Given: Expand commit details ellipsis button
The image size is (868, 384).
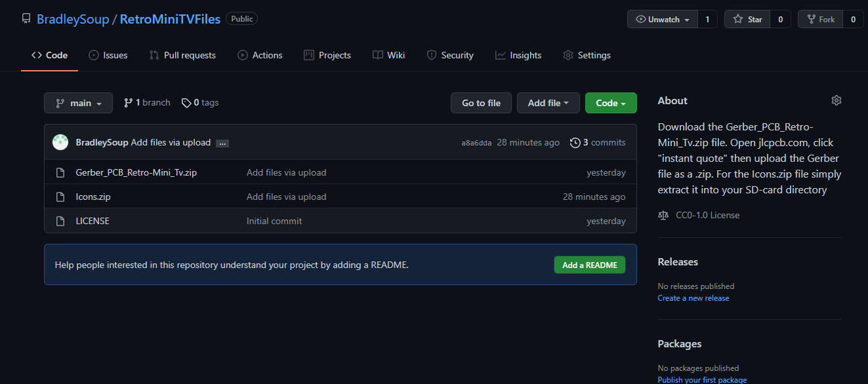Looking at the screenshot, I should pyautogui.click(x=222, y=143).
